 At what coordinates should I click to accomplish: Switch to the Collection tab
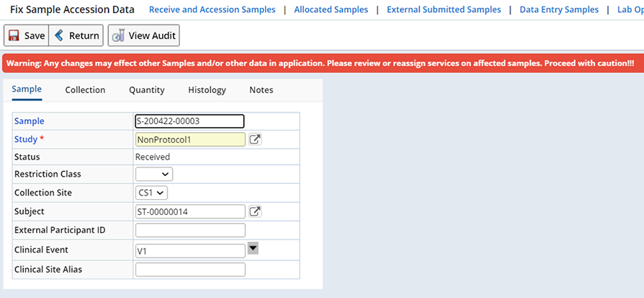[85, 89]
